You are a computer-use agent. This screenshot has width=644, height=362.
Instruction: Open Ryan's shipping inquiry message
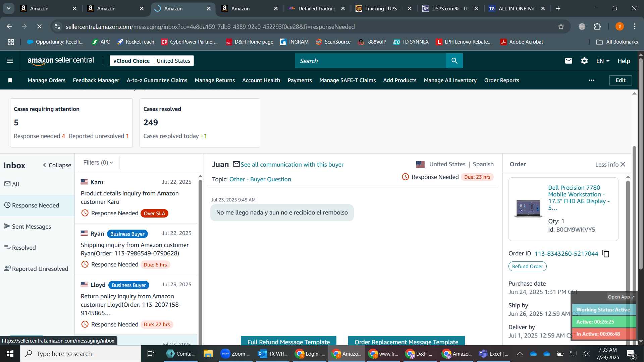coord(136,249)
